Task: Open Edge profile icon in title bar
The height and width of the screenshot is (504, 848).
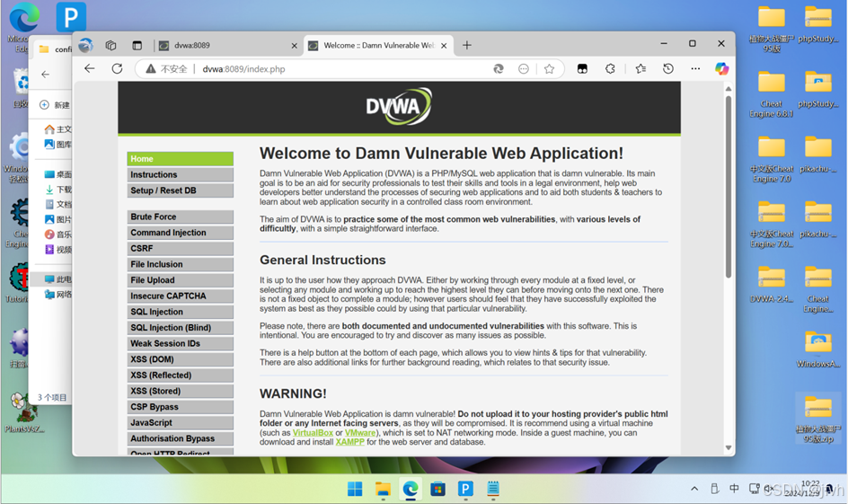Action: pos(85,46)
